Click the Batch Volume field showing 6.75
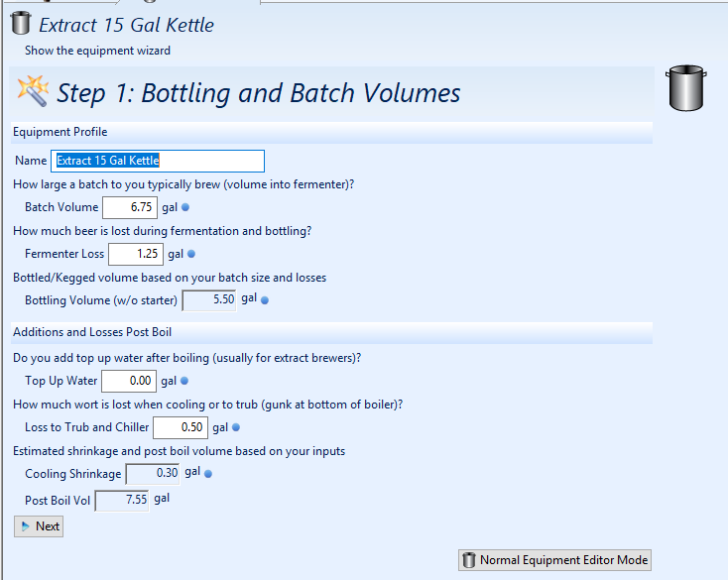The width and height of the screenshot is (728, 580). 130,207
